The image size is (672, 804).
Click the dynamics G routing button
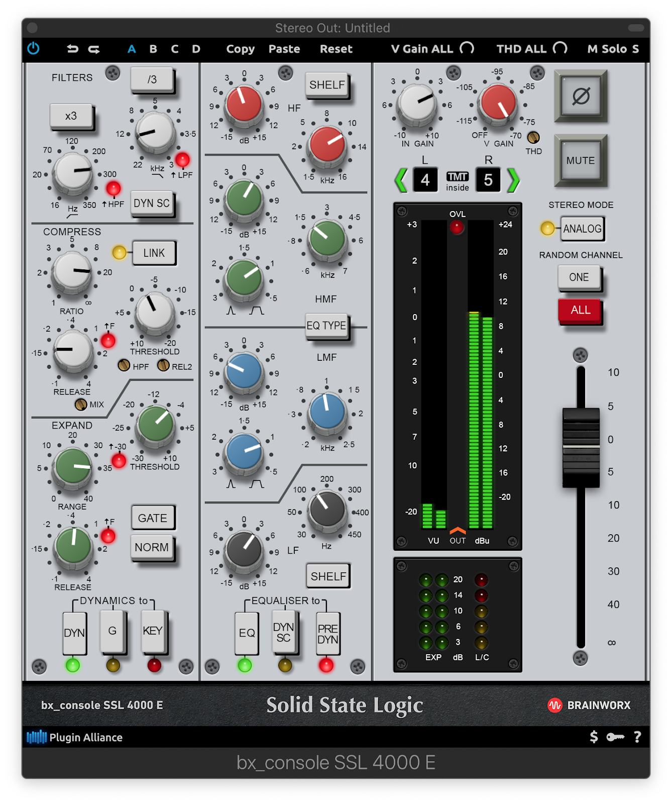[x=113, y=631]
